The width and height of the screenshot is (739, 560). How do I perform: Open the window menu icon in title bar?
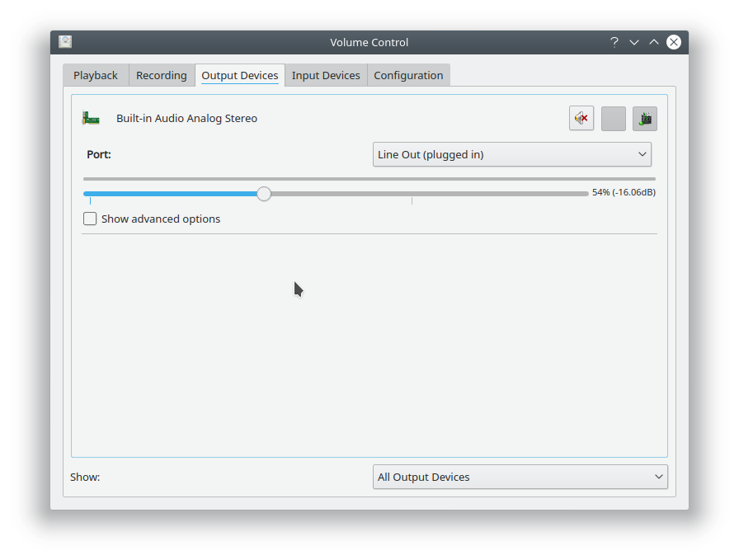tap(65, 42)
